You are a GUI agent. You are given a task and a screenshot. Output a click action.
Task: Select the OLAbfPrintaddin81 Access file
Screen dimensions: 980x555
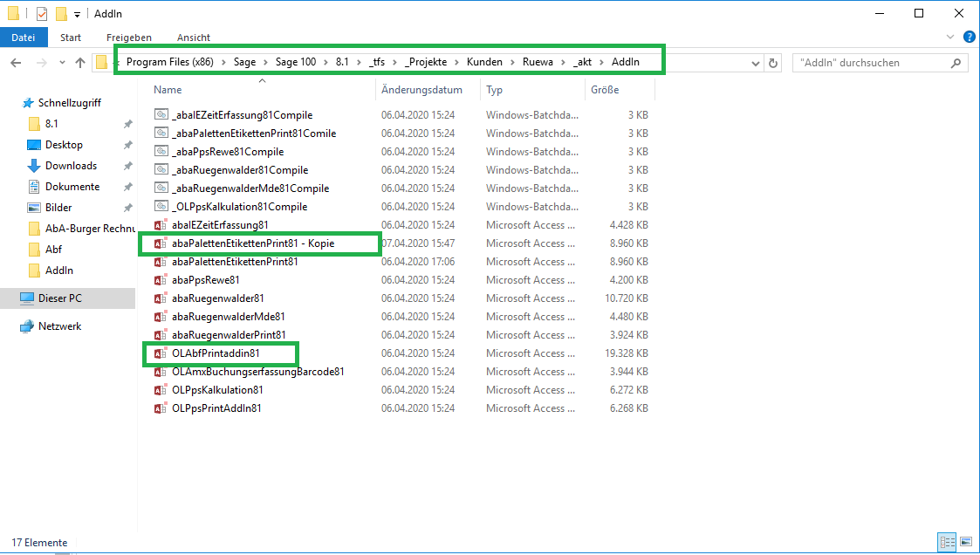[216, 353]
